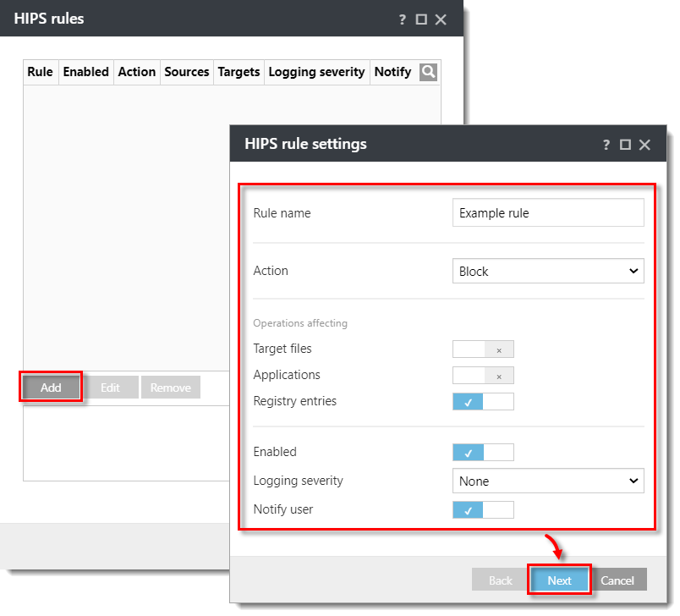This screenshot has height=616, width=680.
Task: Cancel the HIPS rule settings dialog
Action: point(617,580)
